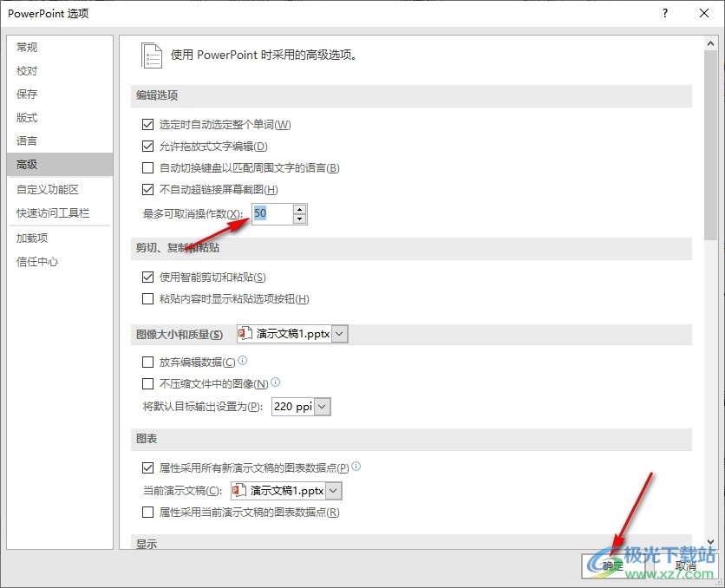
Task: Close the PowerPoint 选项 dialog
Action: (703, 13)
